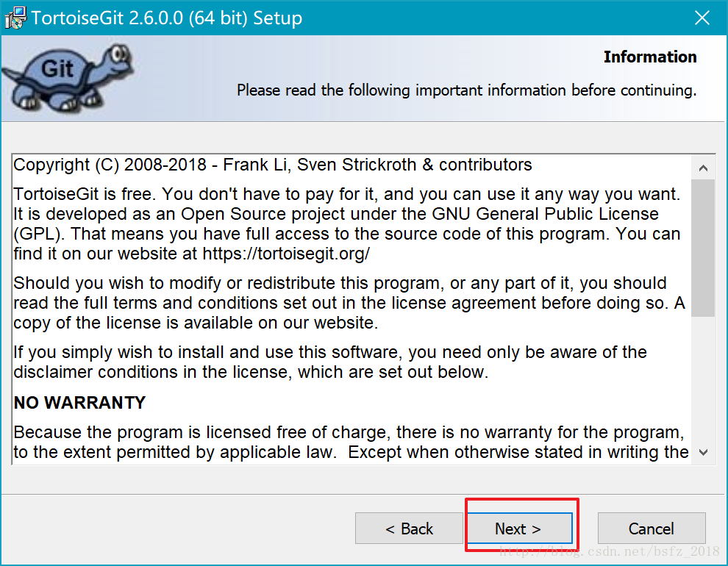Click the 'Please read the following important information' text

(x=467, y=90)
